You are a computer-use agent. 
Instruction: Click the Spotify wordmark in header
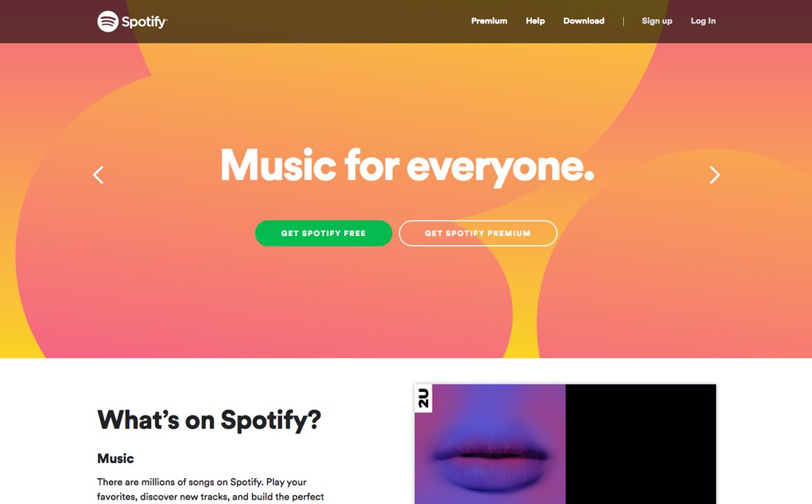[x=145, y=21]
